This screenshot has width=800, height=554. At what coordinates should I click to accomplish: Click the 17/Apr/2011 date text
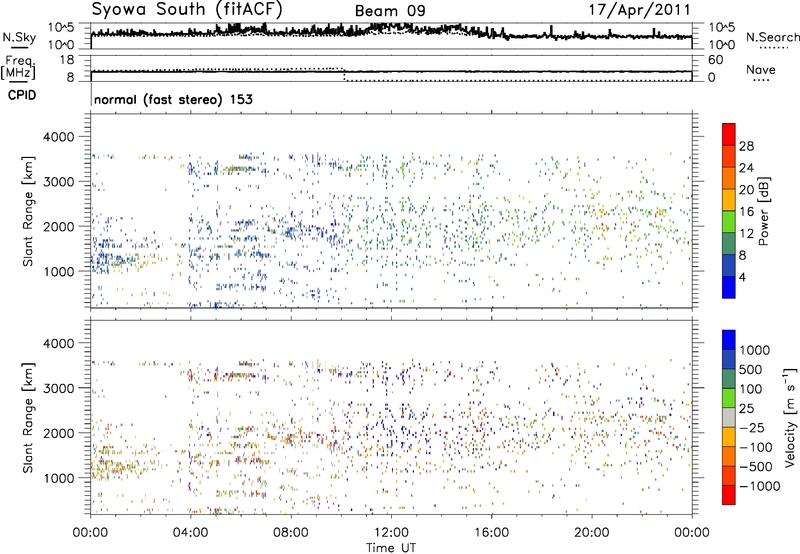[640, 10]
